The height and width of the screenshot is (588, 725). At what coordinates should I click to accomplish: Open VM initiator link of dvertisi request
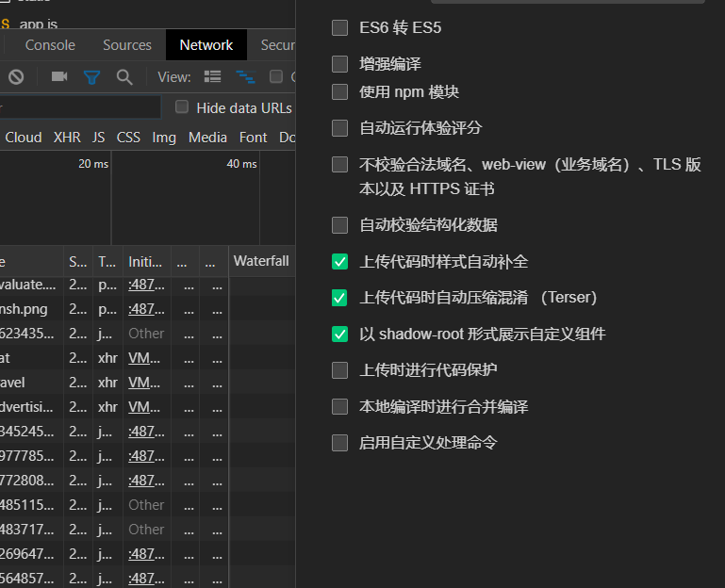coord(144,407)
